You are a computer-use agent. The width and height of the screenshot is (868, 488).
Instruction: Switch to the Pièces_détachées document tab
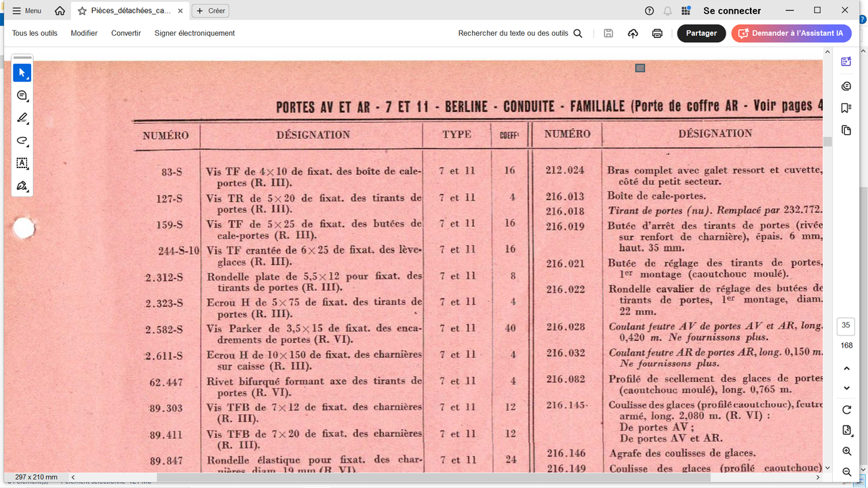tap(130, 11)
